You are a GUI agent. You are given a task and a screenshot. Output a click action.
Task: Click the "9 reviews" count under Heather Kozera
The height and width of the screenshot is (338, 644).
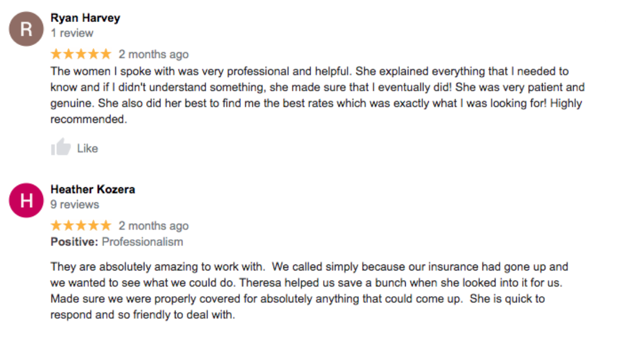click(75, 205)
